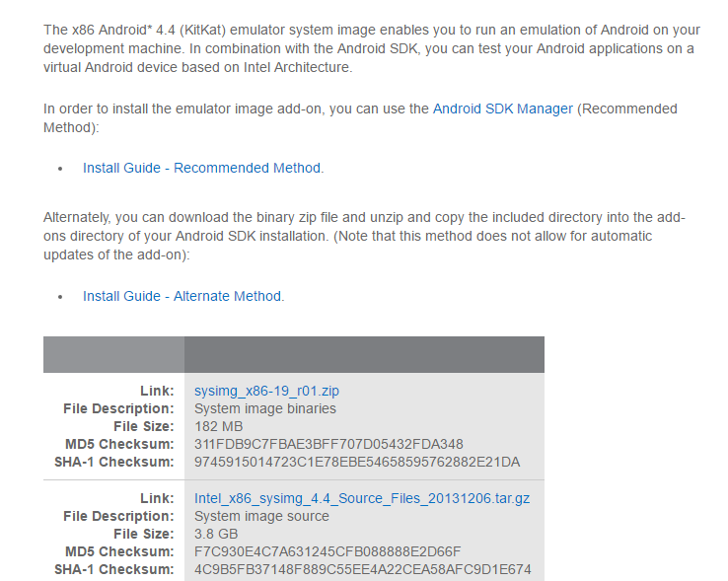Click the SHA-1 checksum starting with 97459150
This screenshot has height=581, width=728.
coord(357,462)
